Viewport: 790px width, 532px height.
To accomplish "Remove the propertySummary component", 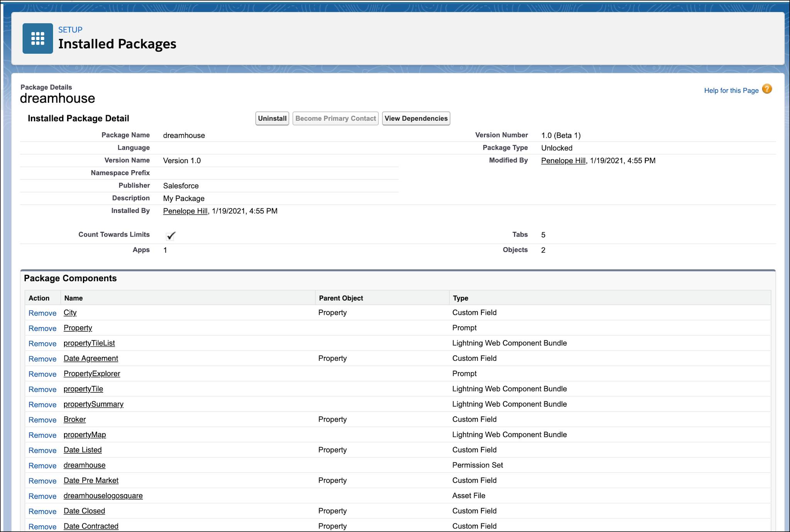I will click(42, 405).
